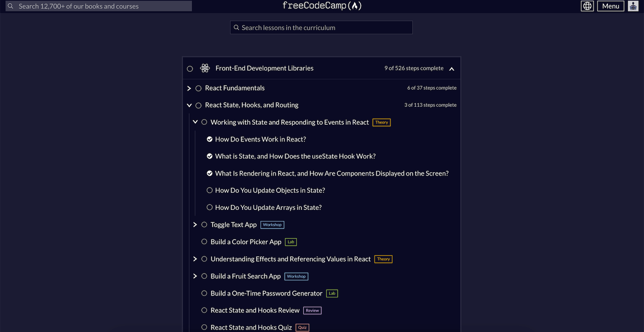This screenshot has width=644, height=332.
Task: Click circle beside How Do You Update Objects
Action: coord(210,190)
